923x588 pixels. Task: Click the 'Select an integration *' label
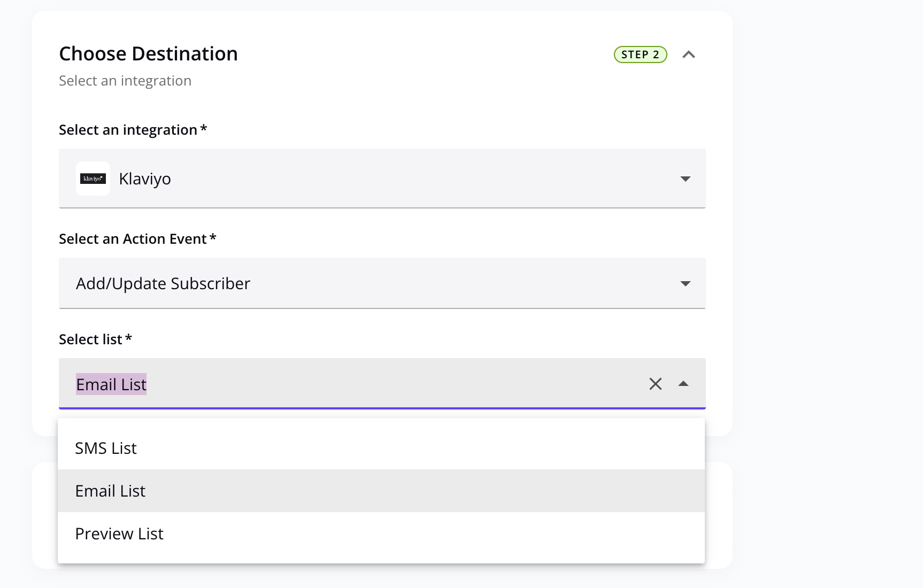tap(133, 130)
